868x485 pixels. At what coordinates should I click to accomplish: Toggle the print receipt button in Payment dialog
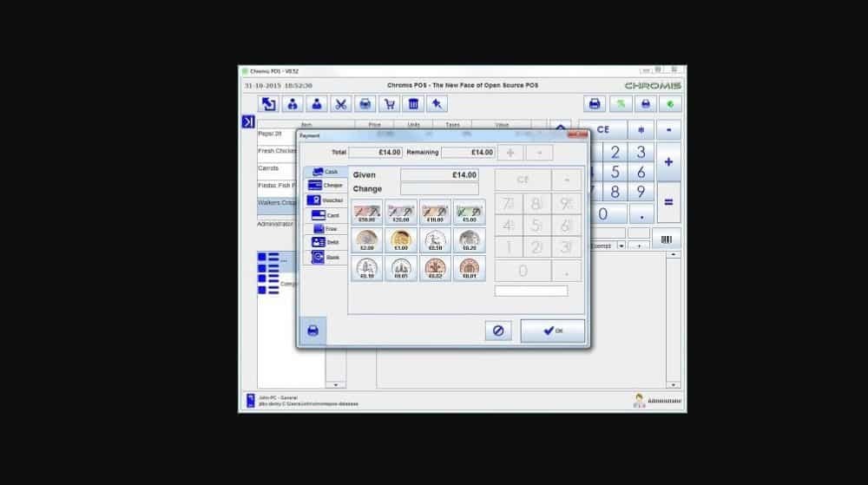coord(312,331)
